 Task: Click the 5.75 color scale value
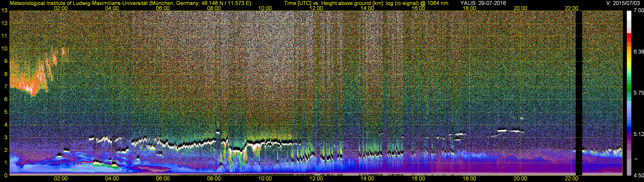pyautogui.click(x=638, y=93)
